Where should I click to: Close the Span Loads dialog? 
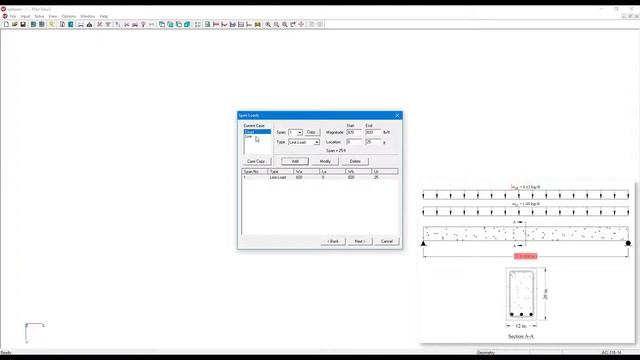(397, 116)
